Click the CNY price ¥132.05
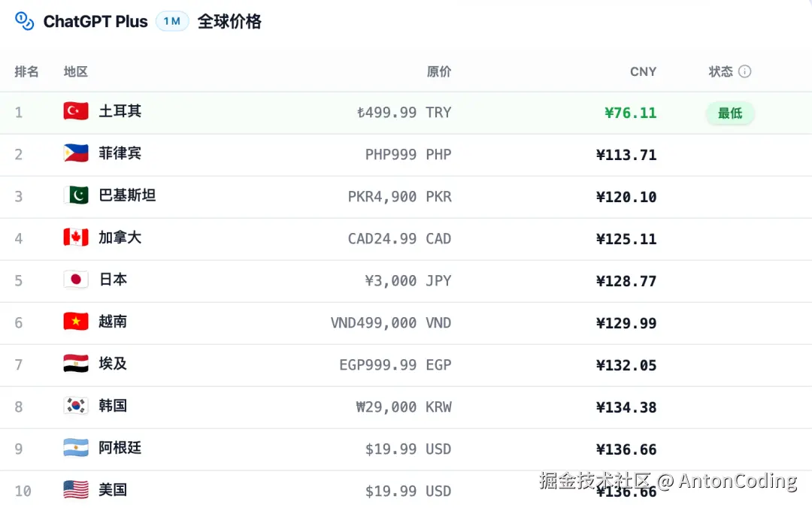The height and width of the screenshot is (508, 812). (x=626, y=365)
